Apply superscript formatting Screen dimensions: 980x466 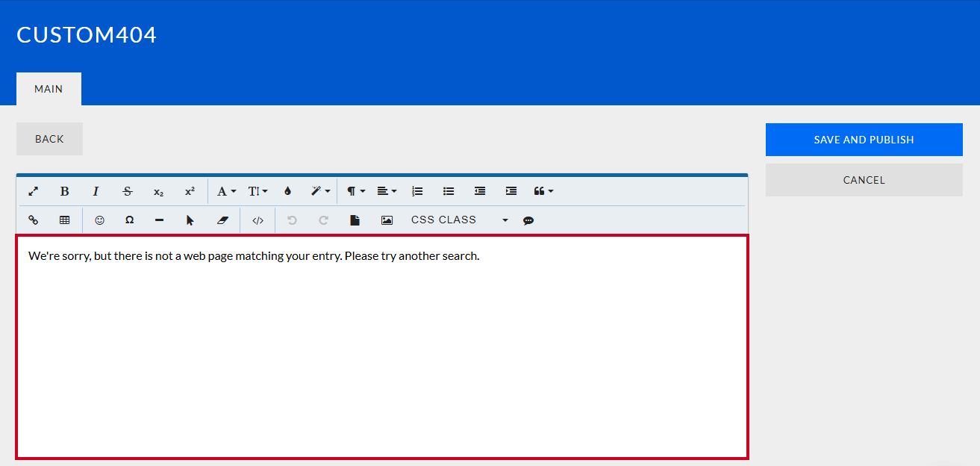190,191
